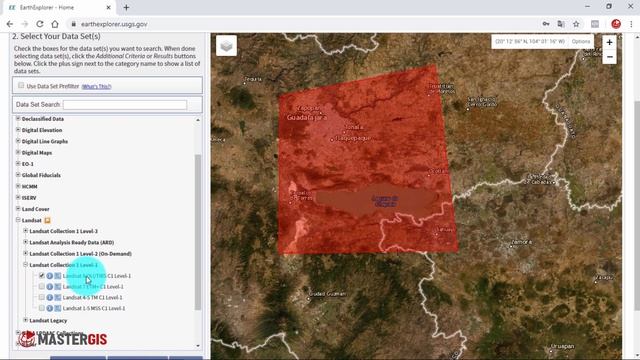Click the site padlock icon in address bar
This screenshot has width=640, height=360.
[73, 24]
